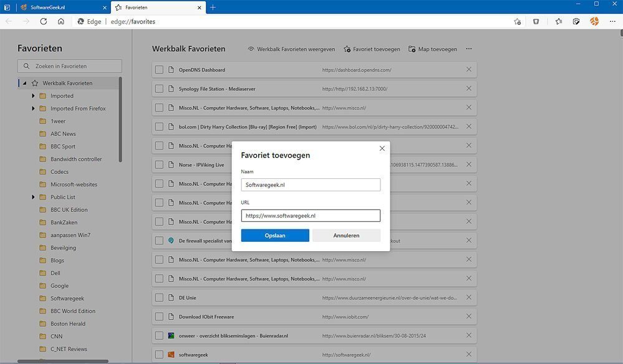The image size is (623, 364).
Task: Check the Synology File Station checkbox
Action: (x=159, y=89)
